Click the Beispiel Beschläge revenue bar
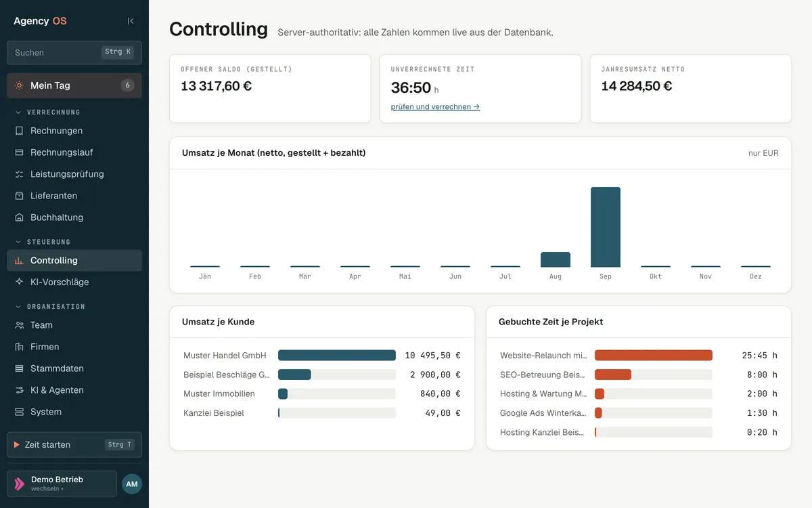Screen dimensions: 812x508 pyautogui.click(x=294, y=375)
